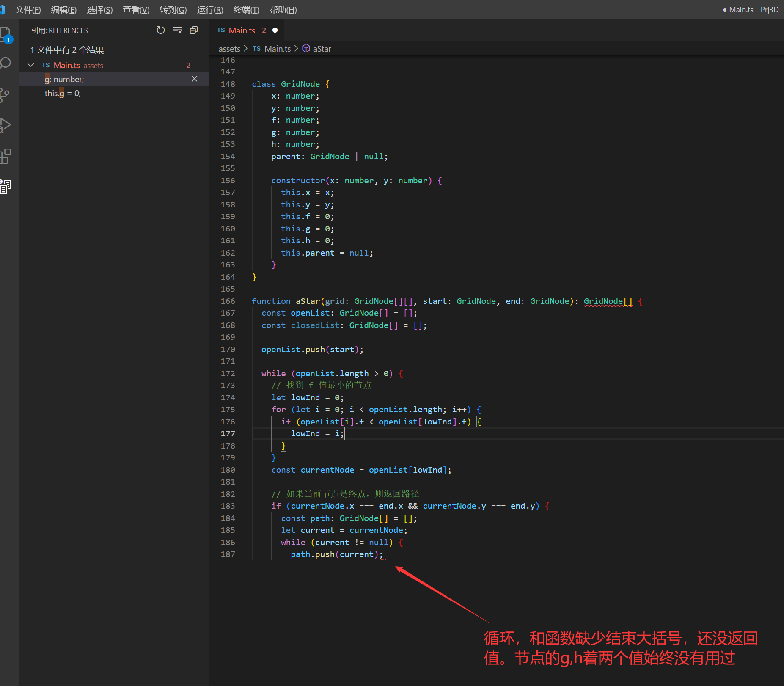Open the Extensions view
Viewport: 784px width, 686px height.
pos(5,156)
